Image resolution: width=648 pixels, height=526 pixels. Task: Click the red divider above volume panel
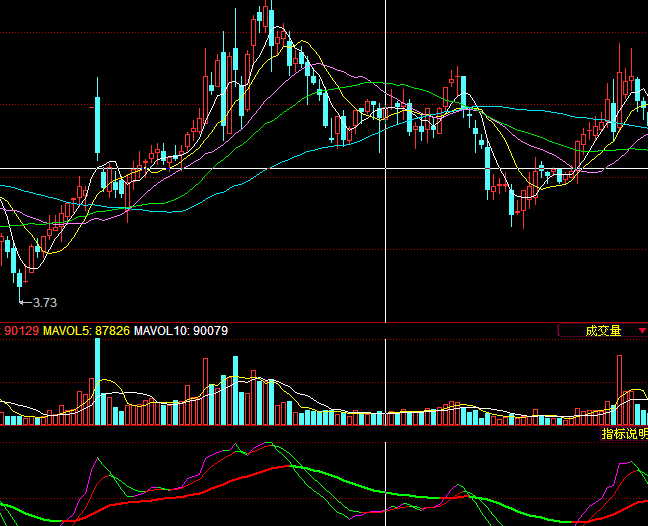click(x=324, y=322)
